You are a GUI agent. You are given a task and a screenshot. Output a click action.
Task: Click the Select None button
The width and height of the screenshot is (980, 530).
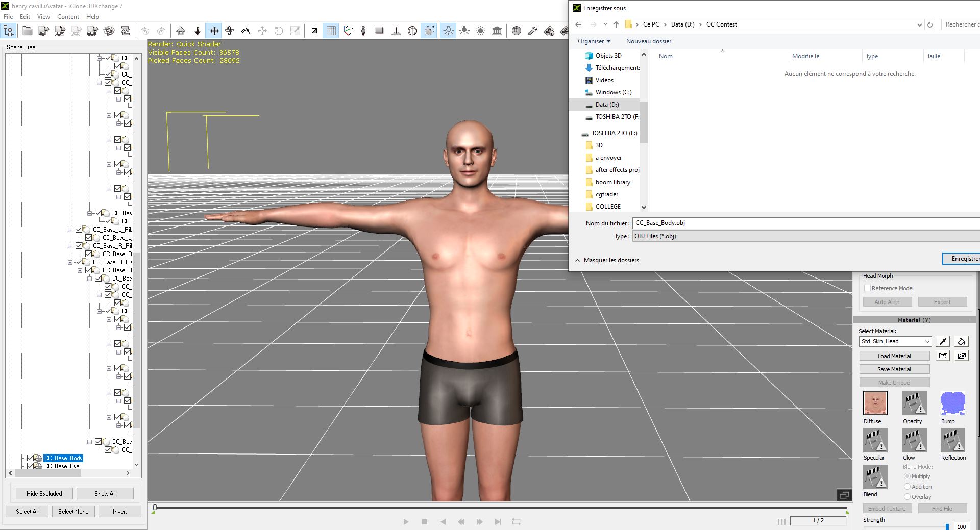[x=73, y=512]
